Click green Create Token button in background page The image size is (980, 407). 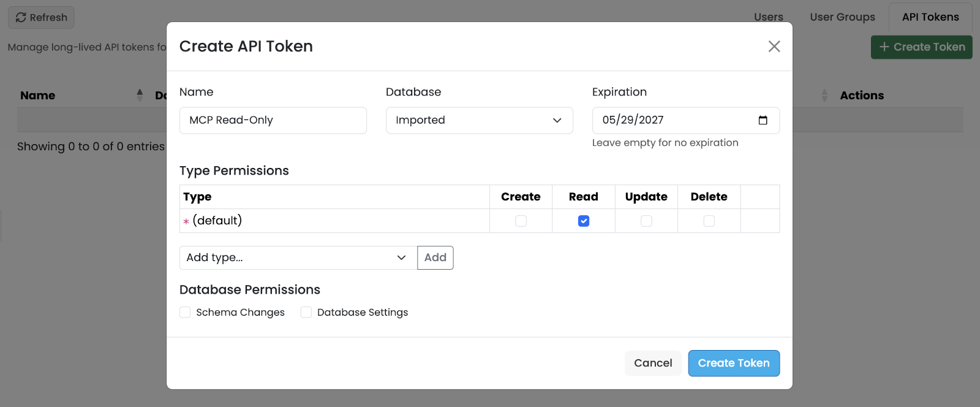click(922, 47)
